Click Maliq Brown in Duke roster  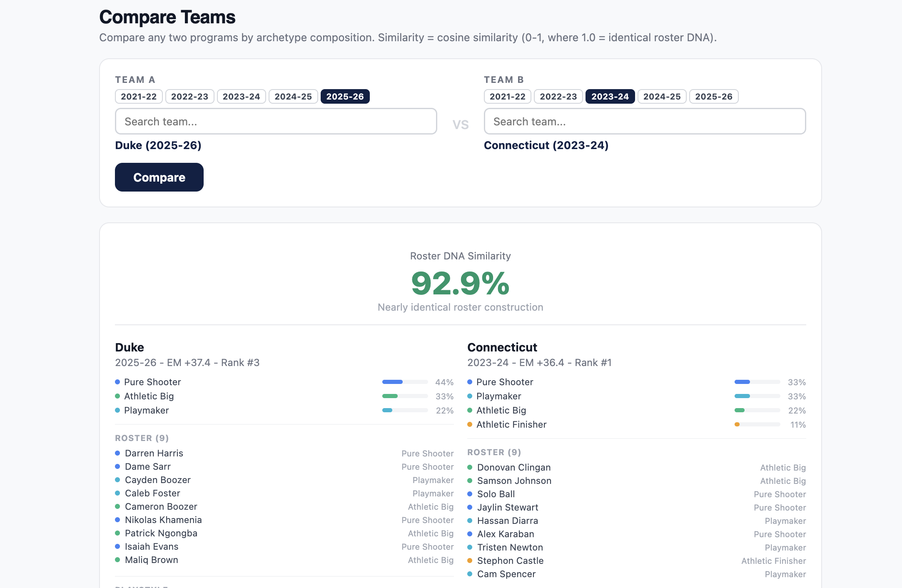[x=152, y=560]
